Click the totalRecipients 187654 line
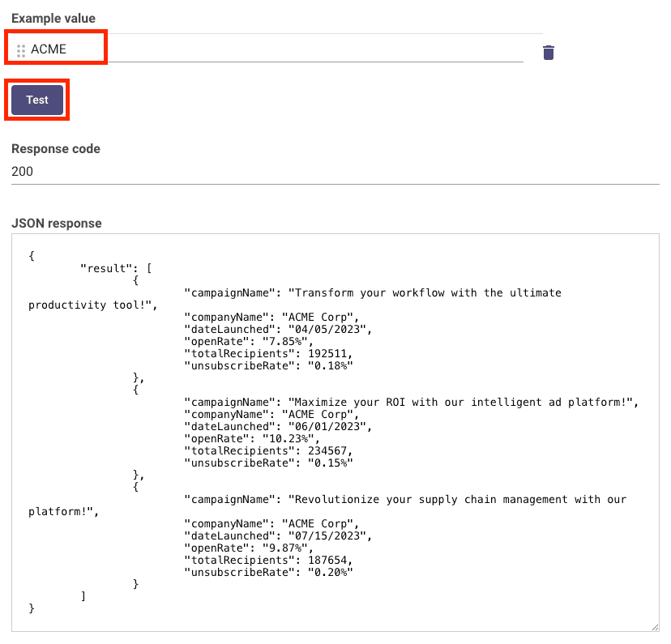Image resolution: width=671 pixels, height=644 pixels. click(x=268, y=560)
